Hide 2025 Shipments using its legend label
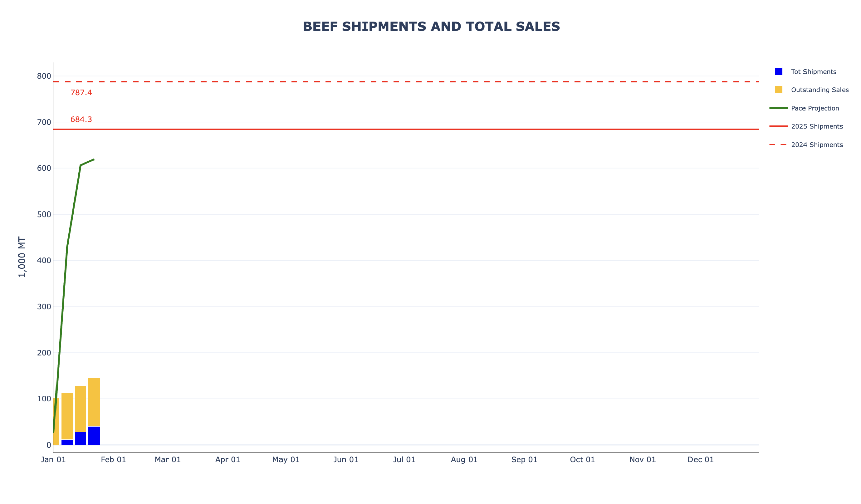Screen dimensions: 861x504 pyautogui.click(x=817, y=127)
